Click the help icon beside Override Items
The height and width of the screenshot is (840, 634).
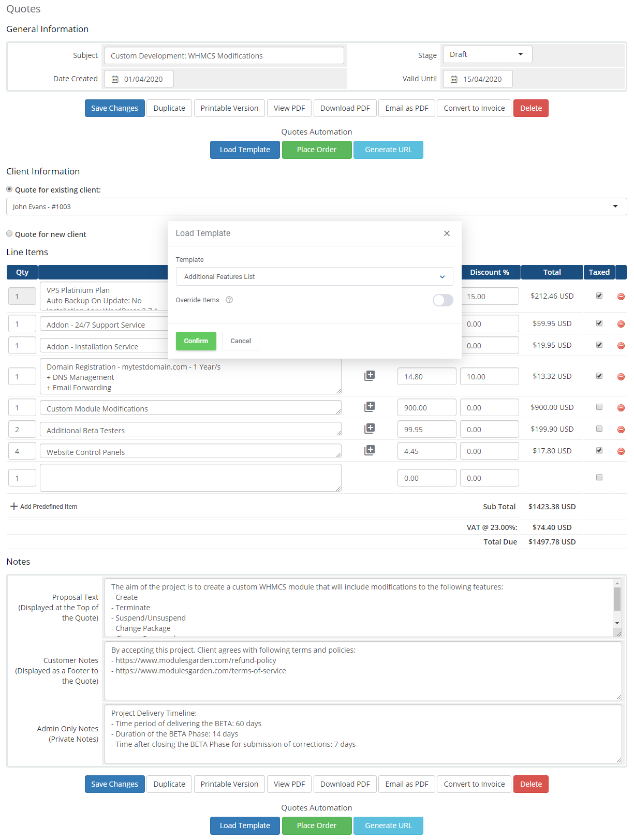coord(229,300)
